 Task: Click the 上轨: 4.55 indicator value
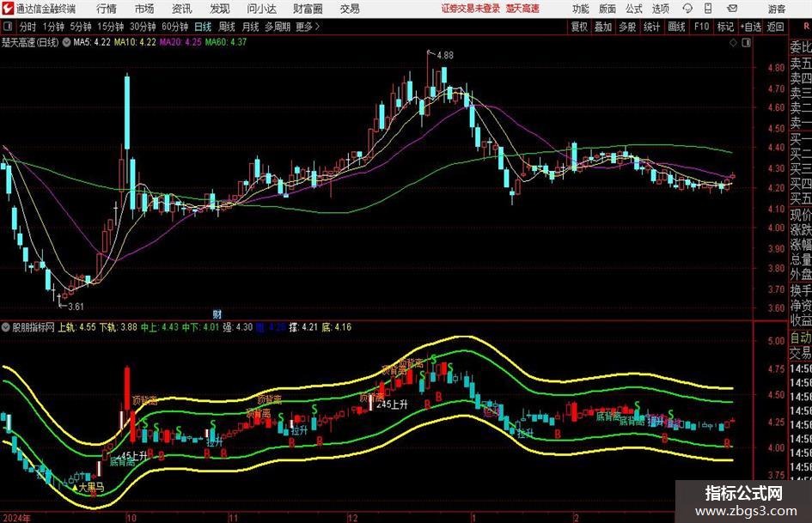coord(76,327)
